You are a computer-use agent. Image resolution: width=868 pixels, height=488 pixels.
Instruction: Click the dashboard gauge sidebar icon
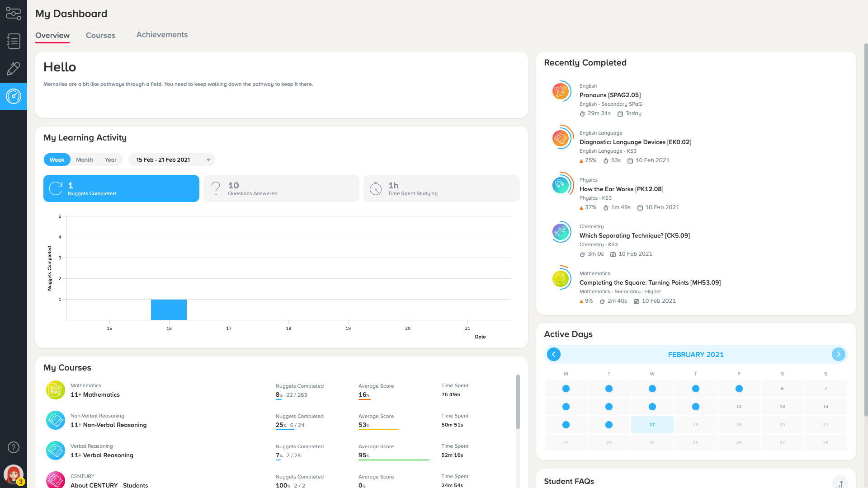click(x=14, y=96)
